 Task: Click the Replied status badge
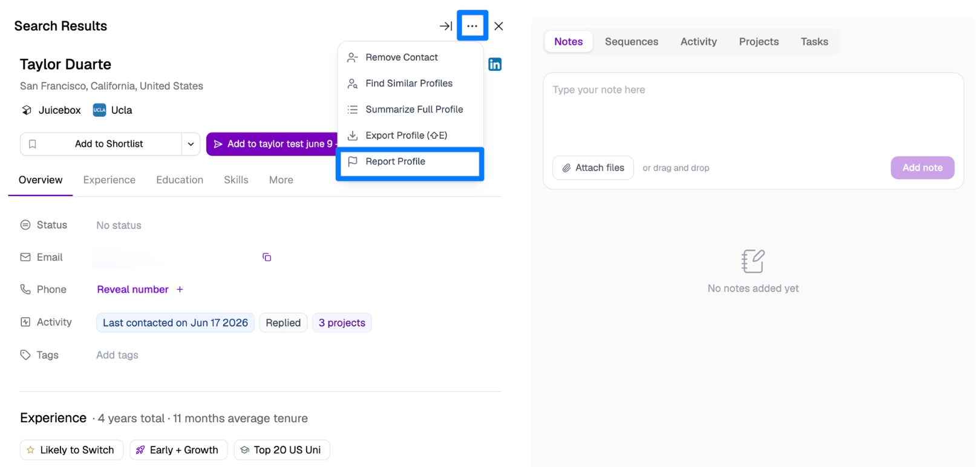pos(283,323)
